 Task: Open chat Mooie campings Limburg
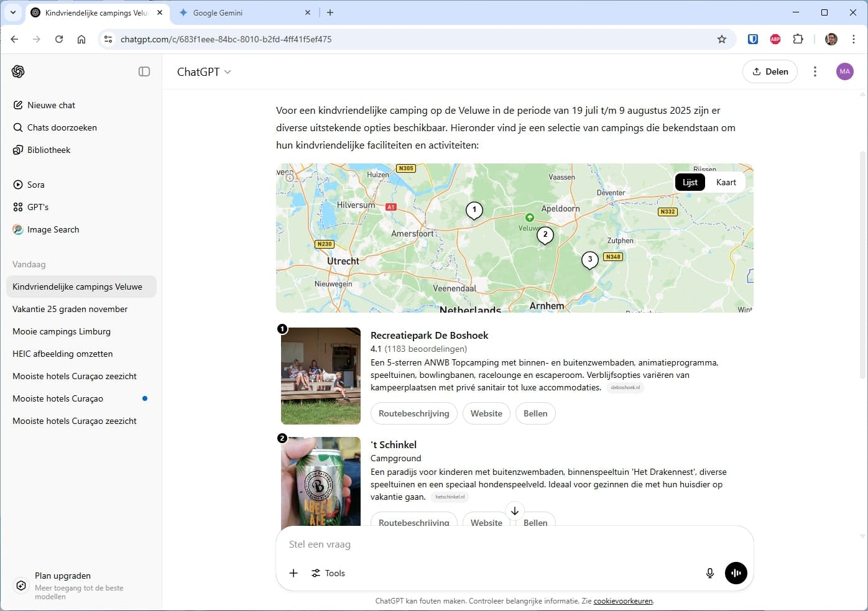pos(81,331)
